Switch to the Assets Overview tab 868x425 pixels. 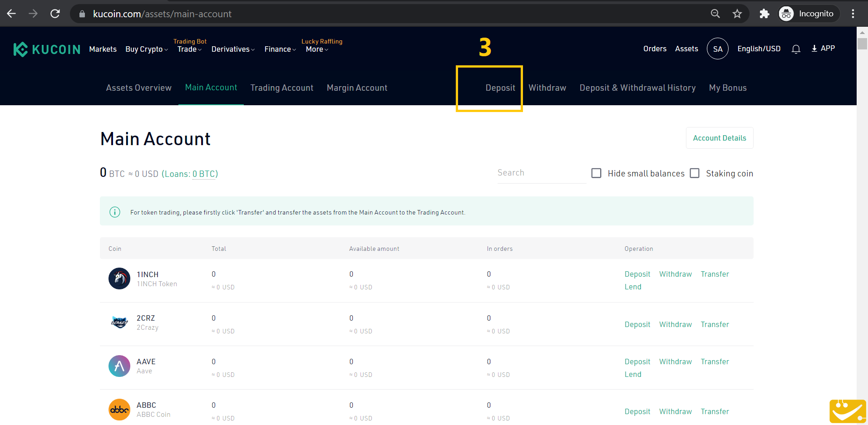139,88
